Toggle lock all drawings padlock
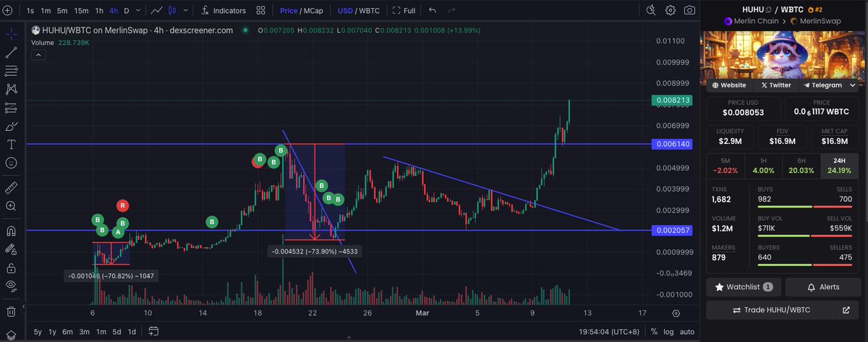This screenshot has height=342, width=868. [x=11, y=268]
